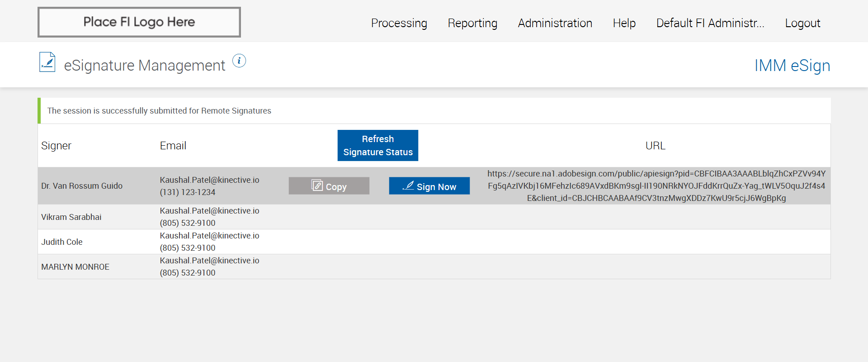Click the Place FI Logo Here banner
The height and width of the screenshot is (362, 868).
(139, 22)
